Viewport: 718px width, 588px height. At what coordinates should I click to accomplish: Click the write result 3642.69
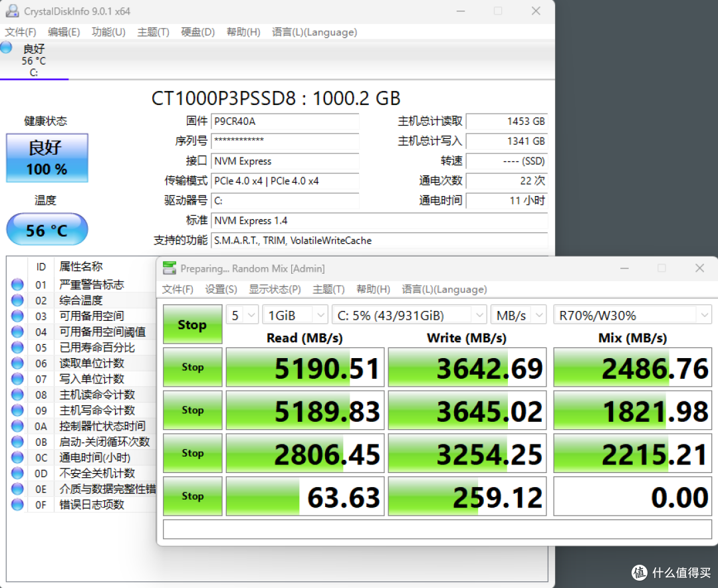point(467,367)
